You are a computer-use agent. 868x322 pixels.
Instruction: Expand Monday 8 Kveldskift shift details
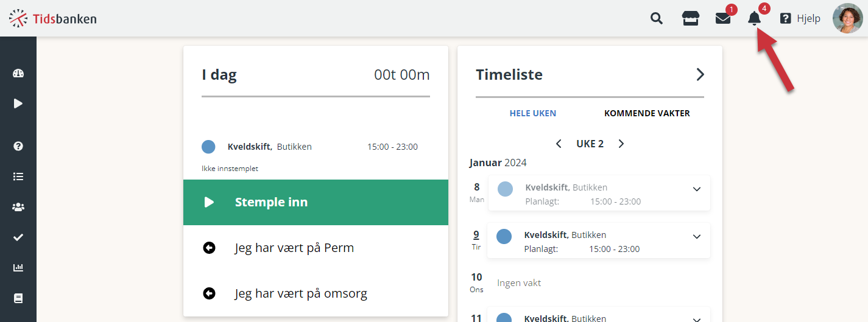(697, 189)
